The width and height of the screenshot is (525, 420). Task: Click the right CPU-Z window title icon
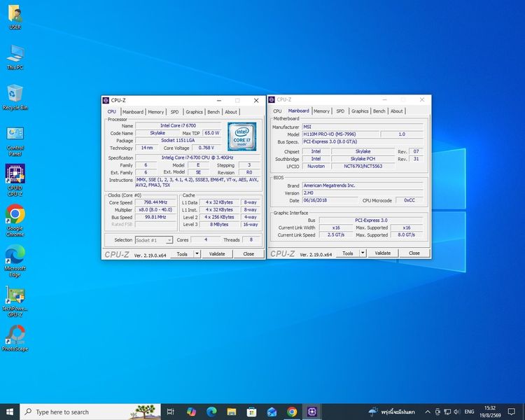[x=272, y=99]
